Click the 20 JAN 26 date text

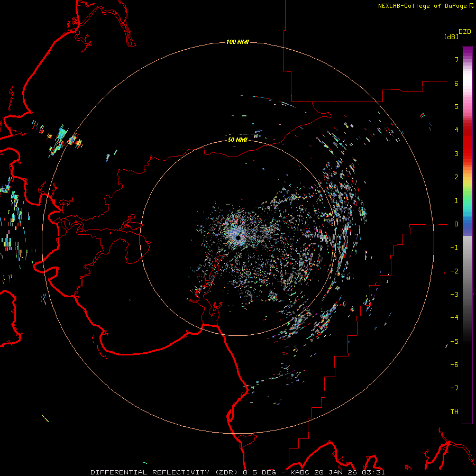pyautogui.click(x=335, y=472)
